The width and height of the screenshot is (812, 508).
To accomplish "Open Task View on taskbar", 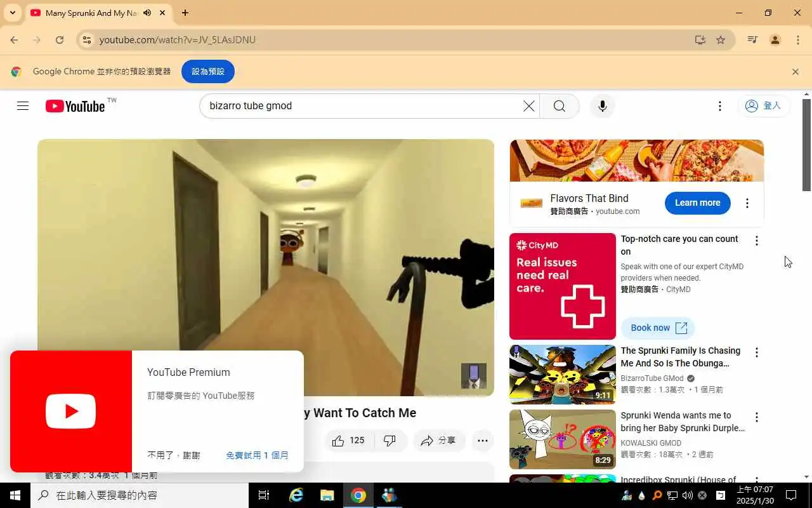I will tap(264, 495).
